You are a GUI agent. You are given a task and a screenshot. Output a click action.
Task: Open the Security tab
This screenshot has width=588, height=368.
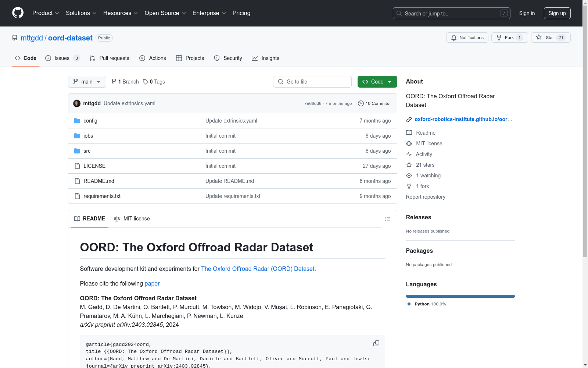228,58
